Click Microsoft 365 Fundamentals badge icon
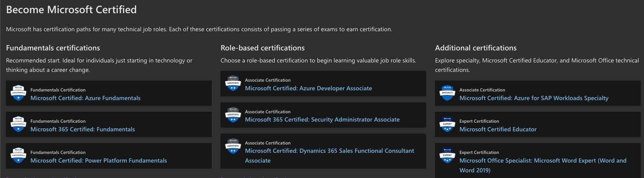644x178 pixels. tap(18, 124)
